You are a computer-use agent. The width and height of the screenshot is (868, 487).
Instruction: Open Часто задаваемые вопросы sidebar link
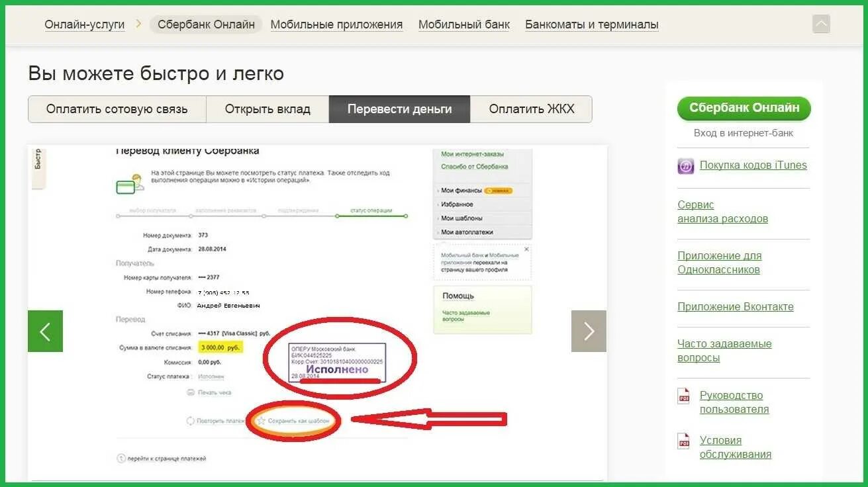724,351
